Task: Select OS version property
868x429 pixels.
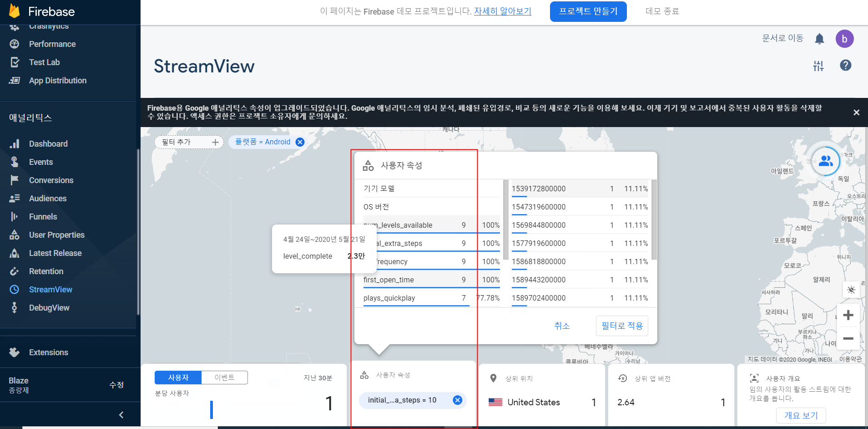Action: tap(432, 207)
